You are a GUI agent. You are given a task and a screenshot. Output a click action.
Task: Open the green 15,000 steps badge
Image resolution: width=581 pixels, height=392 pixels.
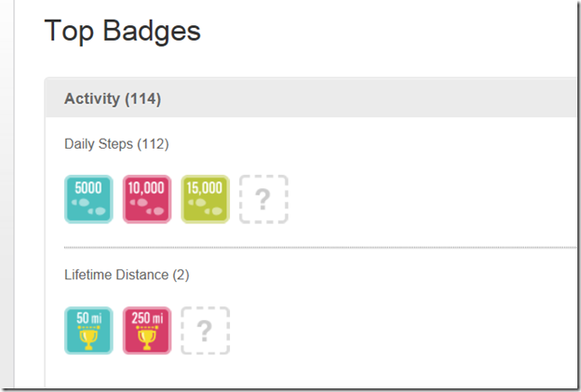coord(205,198)
